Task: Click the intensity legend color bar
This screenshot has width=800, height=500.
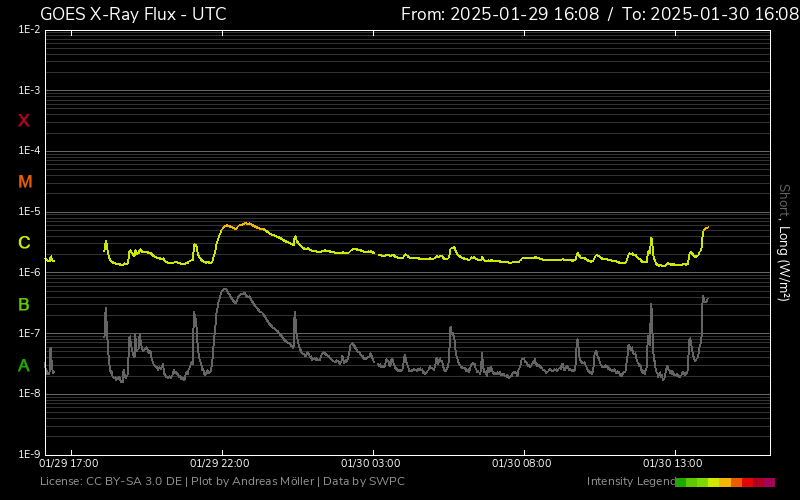Action: pyautogui.click(x=724, y=482)
